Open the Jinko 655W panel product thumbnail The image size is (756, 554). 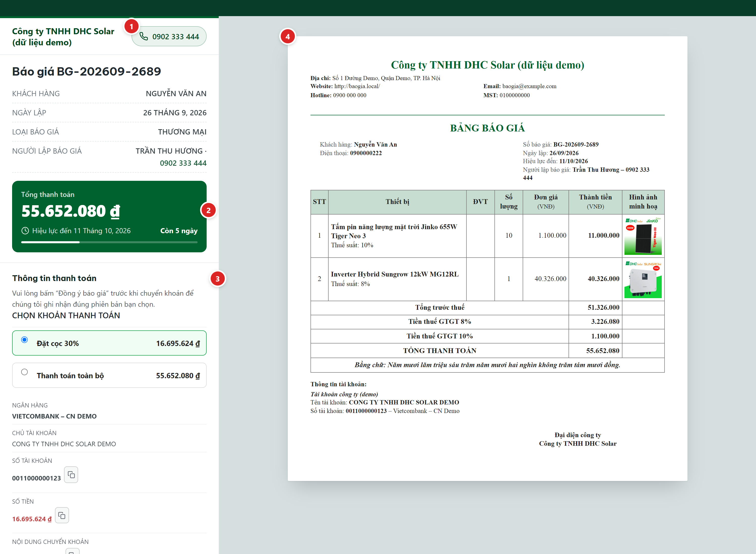point(643,236)
